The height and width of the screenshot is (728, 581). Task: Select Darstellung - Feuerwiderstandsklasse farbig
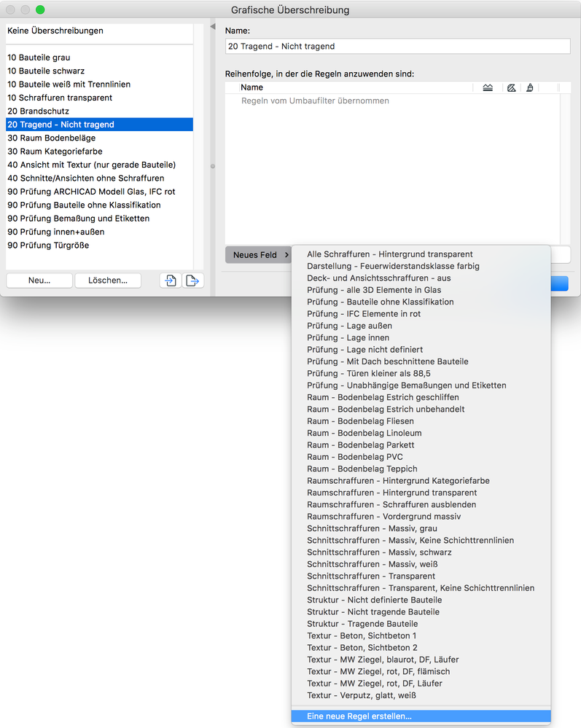(393, 266)
